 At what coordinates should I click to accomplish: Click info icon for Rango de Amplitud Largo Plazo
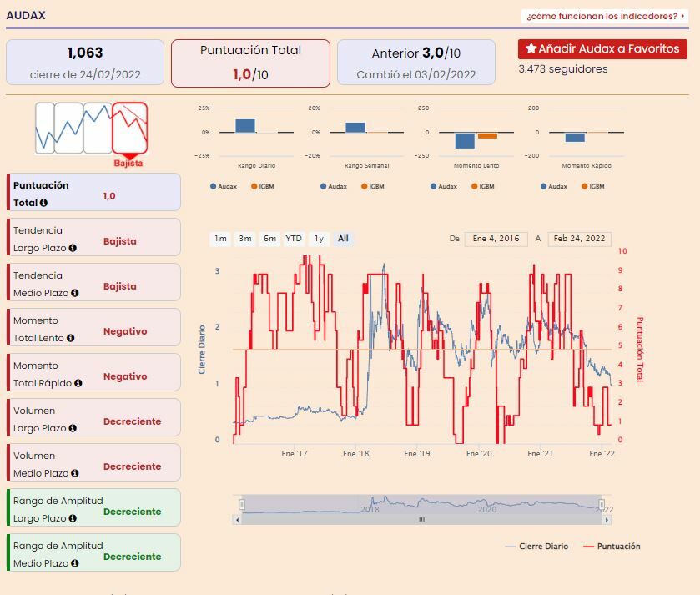[73, 518]
